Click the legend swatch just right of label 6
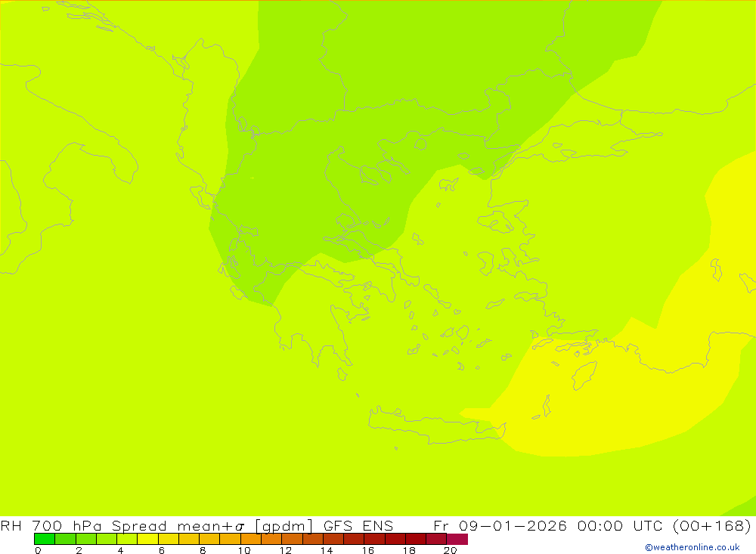Screen dimensions: 756x554 coord(169,539)
